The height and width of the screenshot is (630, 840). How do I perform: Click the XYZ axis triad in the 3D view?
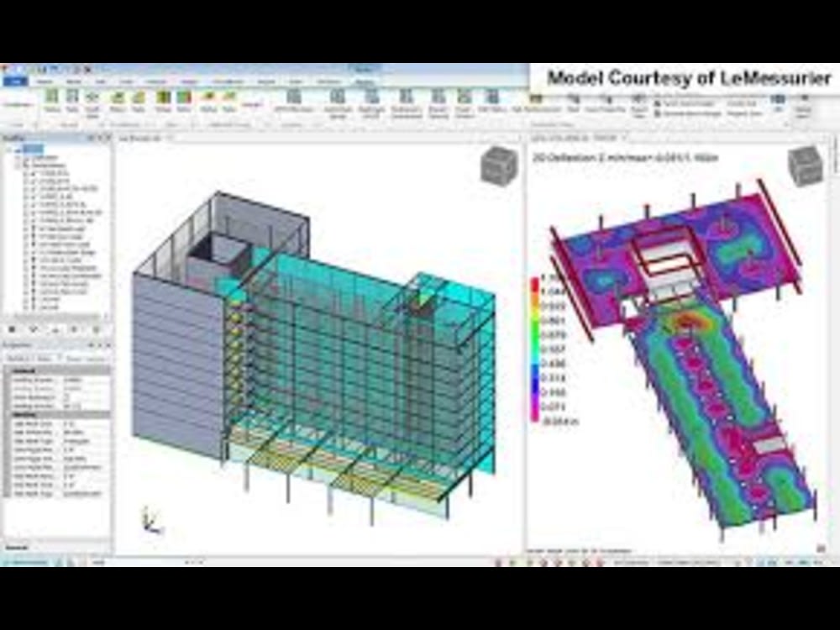pyautogui.click(x=150, y=520)
